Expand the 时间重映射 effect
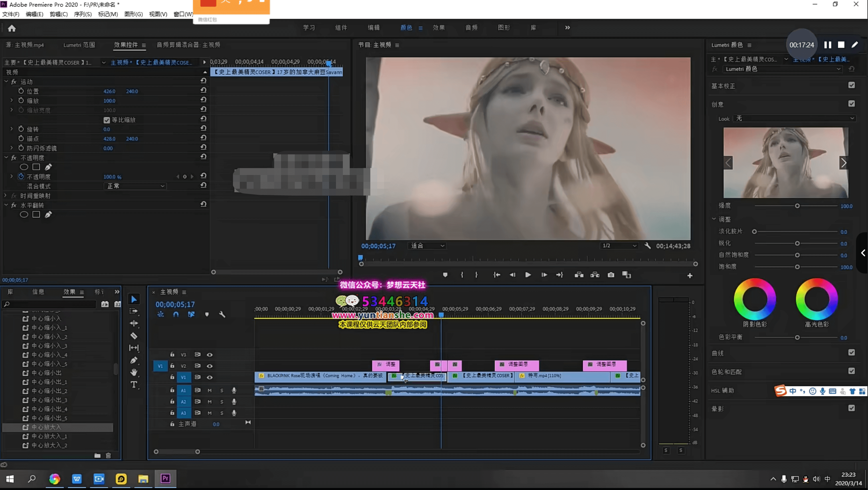 [5, 195]
